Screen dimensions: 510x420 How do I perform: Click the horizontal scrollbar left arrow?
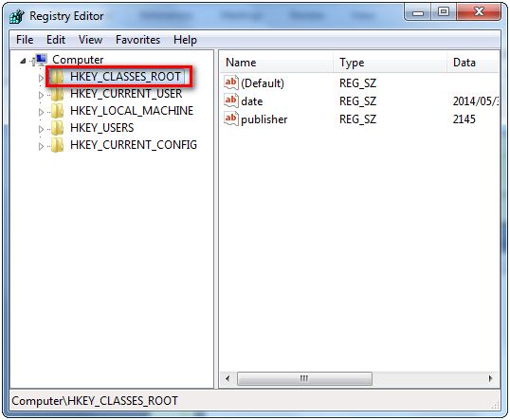(x=228, y=378)
